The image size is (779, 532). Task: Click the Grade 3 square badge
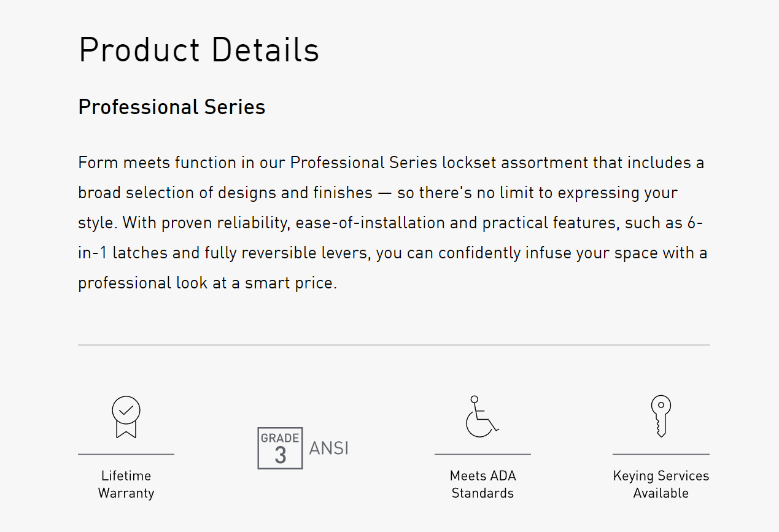pyautogui.click(x=280, y=449)
